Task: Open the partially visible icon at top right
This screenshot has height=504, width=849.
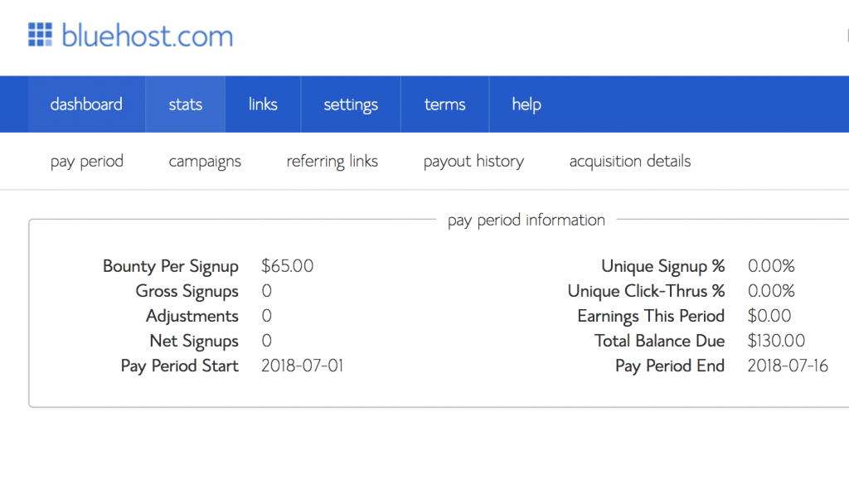Action: pyautogui.click(x=846, y=35)
